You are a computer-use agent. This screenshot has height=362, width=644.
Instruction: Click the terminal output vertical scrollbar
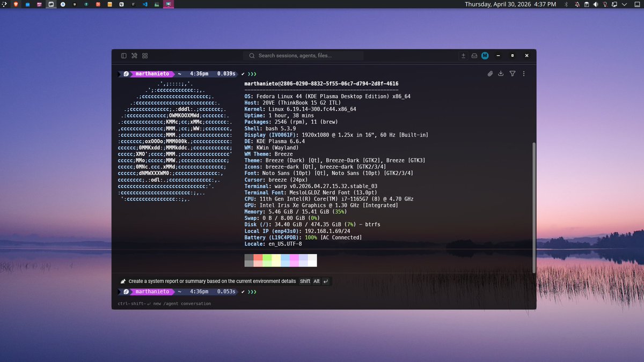[x=533, y=208]
